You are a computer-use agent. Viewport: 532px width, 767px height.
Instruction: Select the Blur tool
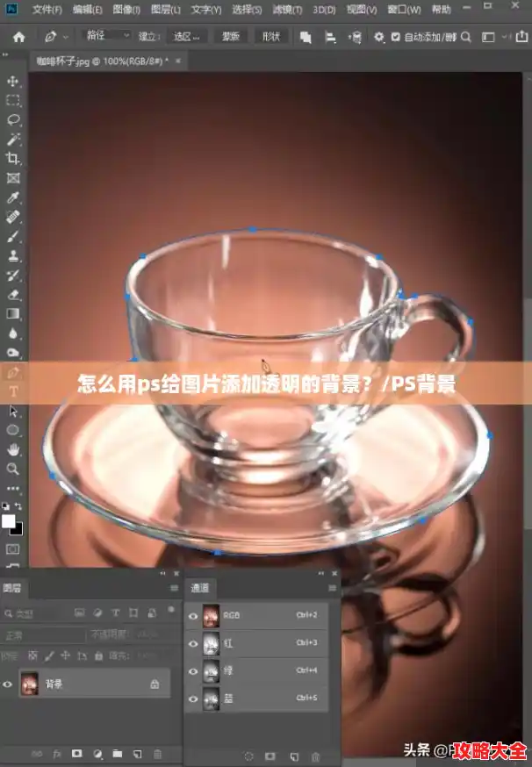coord(13,333)
